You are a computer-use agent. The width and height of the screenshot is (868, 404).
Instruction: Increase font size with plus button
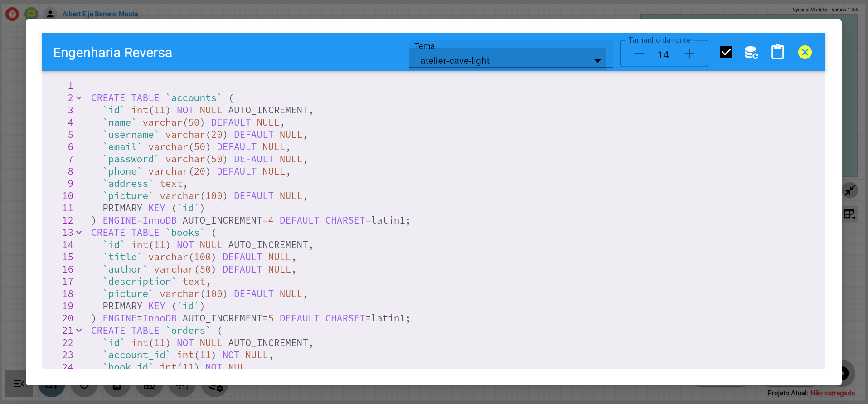click(689, 54)
